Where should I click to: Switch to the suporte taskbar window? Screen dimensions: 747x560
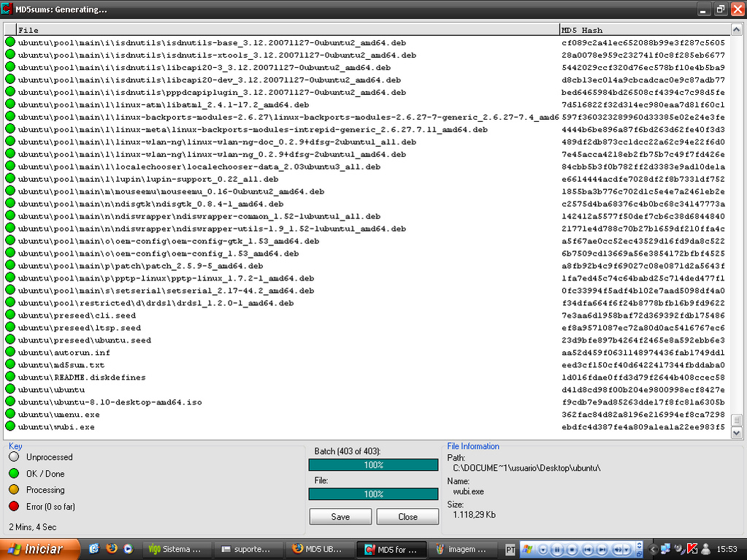pos(248,549)
